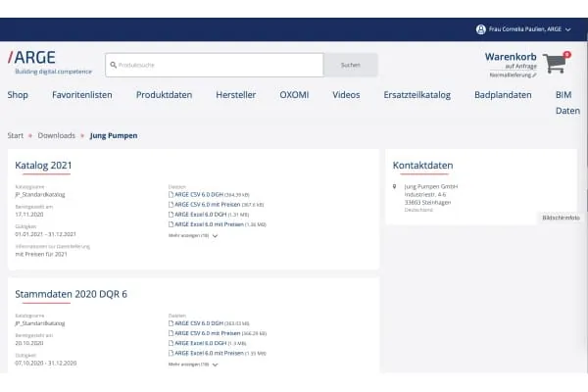Expand 'Mehr anzeigen' under Katalog 2021
This screenshot has height=392, width=588.
pos(193,236)
